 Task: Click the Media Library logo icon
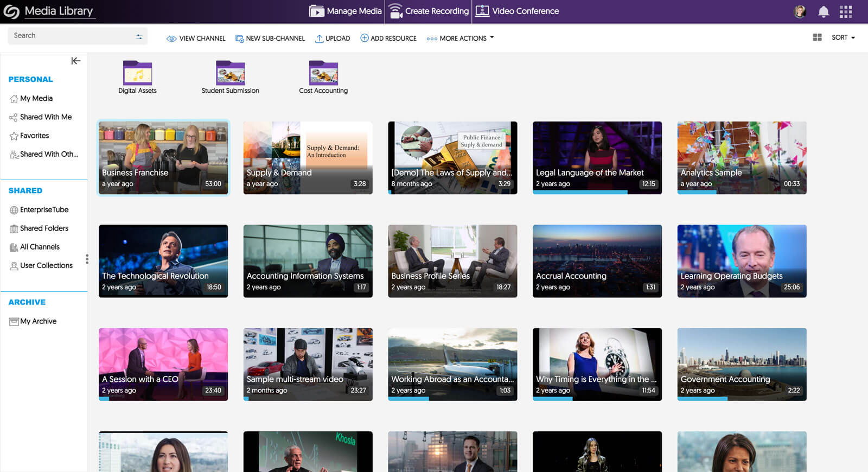point(11,11)
